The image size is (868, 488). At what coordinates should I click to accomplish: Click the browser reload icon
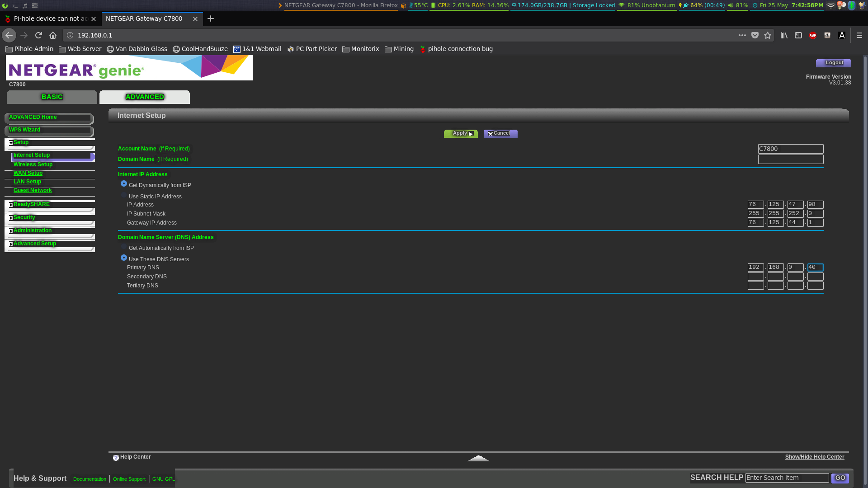pyautogui.click(x=38, y=35)
